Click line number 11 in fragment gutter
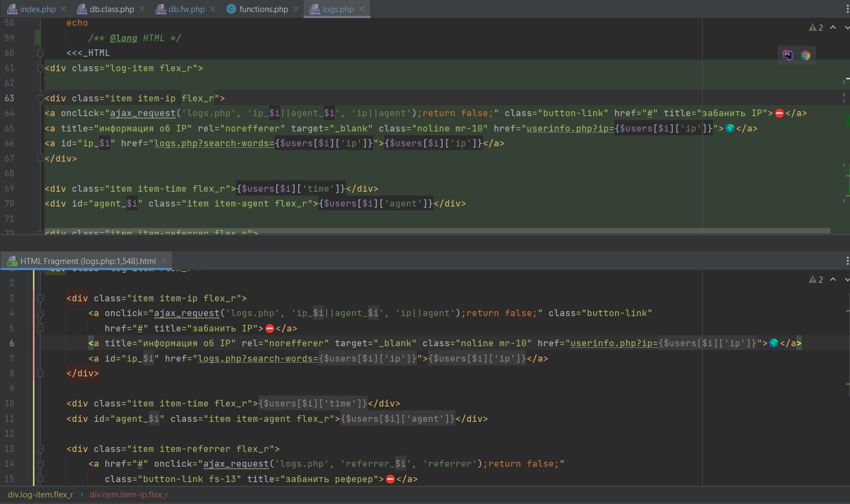Screen dimensions: 850x504 pos(9,419)
